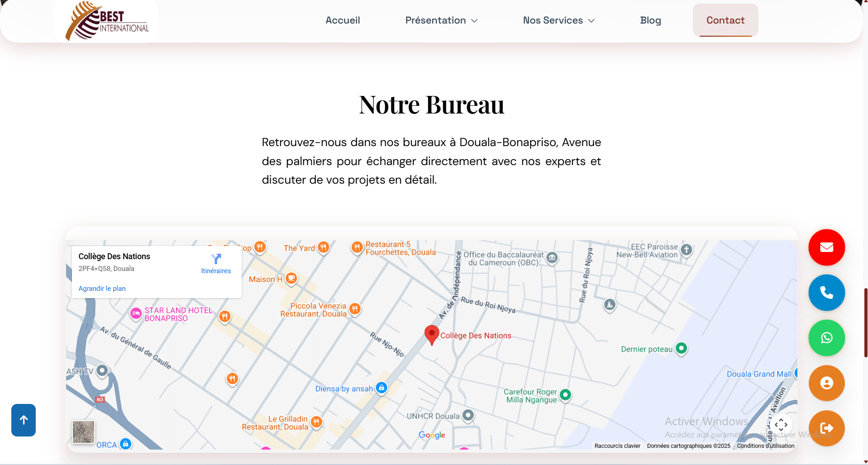868x465 pixels.
Task: Toggle the satellite view map thumbnail
Action: point(83,432)
